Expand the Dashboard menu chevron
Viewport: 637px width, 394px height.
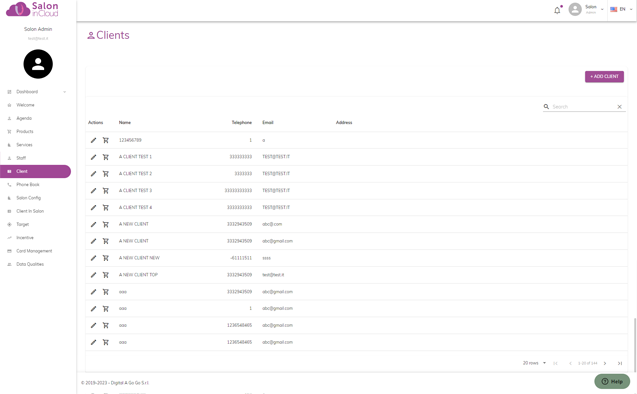(x=65, y=92)
